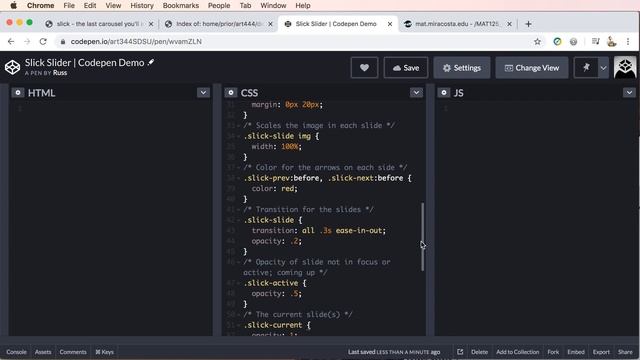
Task: Click Embed in footer
Action: click(576, 352)
